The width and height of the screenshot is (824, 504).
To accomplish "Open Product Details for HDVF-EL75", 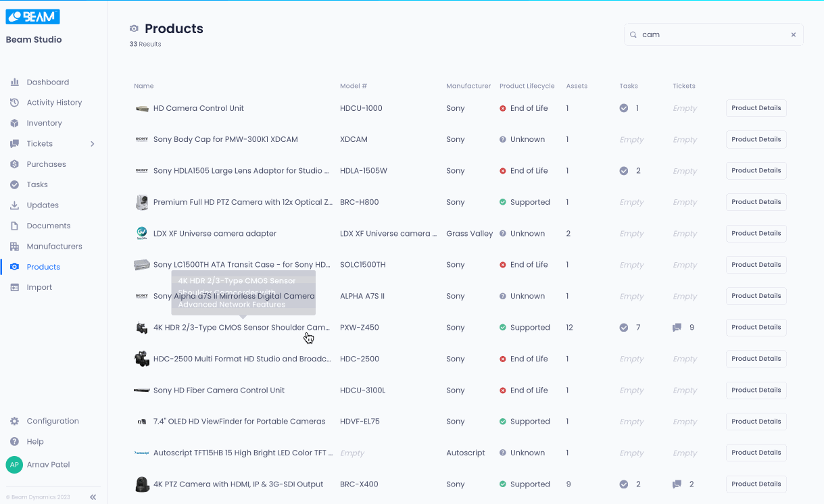I will (x=756, y=422).
